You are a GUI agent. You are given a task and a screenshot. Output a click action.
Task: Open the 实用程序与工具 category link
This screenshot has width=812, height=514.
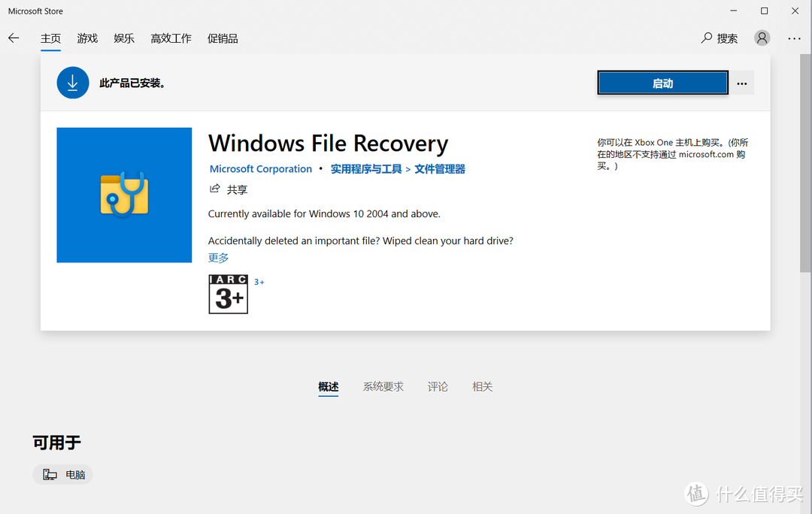[x=366, y=169]
